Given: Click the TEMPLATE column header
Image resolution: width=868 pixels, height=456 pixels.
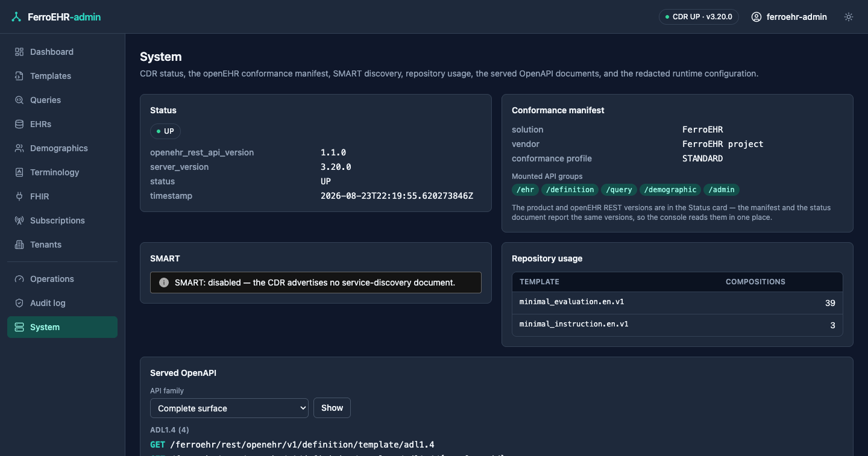Looking at the screenshot, I should tap(539, 282).
